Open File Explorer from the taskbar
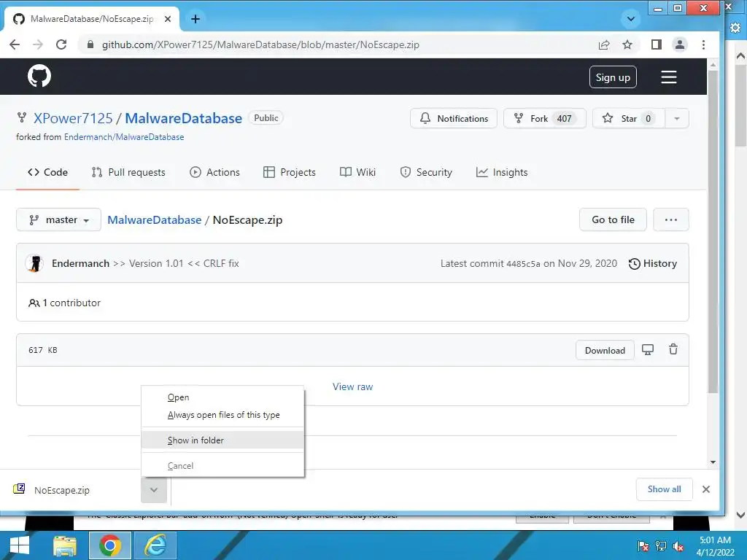The image size is (747, 560). (65, 545)
